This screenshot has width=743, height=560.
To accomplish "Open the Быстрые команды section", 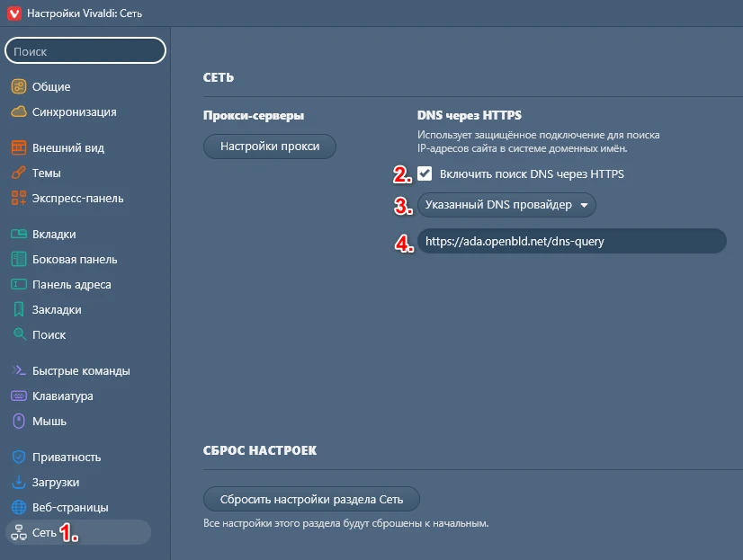I will (81, 370).
